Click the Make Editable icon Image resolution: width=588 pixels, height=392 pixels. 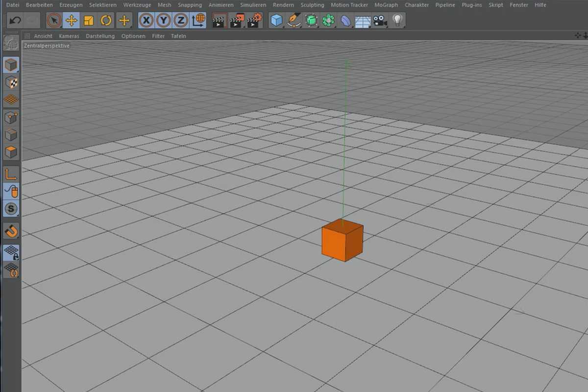tap(11, 43)
